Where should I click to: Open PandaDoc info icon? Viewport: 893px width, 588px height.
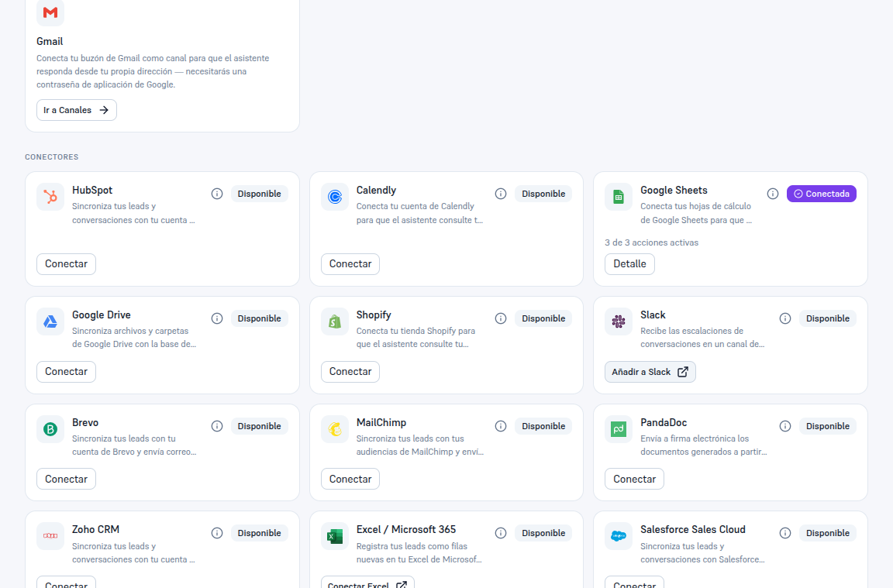785,426
